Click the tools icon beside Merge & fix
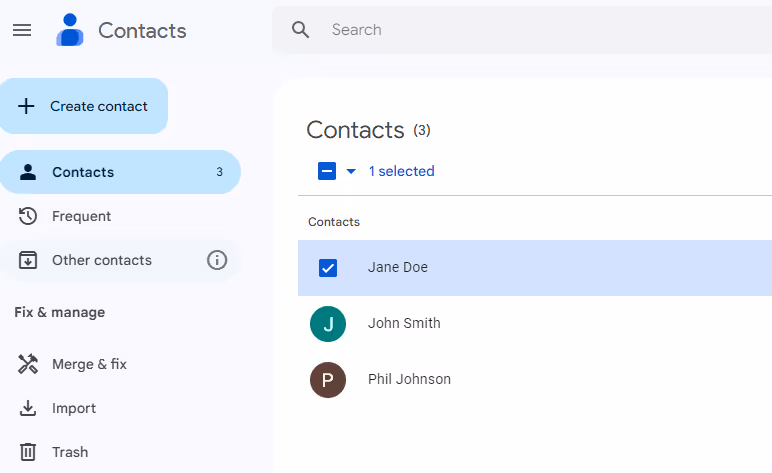The image size is (772, 473). 28,364
